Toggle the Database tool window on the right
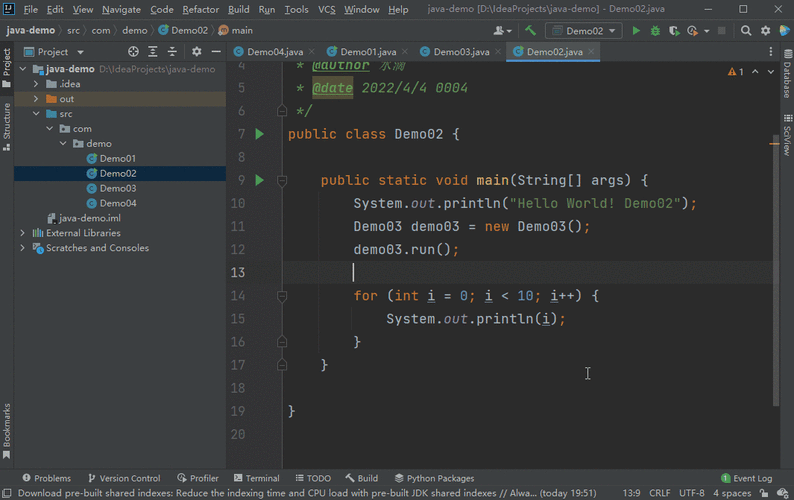794x500 pixels. pyautogui.click(x=787, y=80)
